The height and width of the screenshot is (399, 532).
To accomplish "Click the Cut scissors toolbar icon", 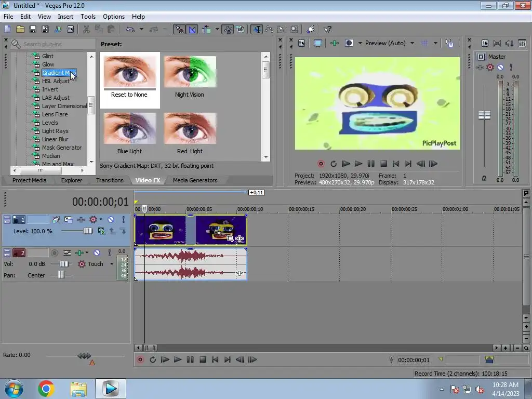I will click(87, 29).
